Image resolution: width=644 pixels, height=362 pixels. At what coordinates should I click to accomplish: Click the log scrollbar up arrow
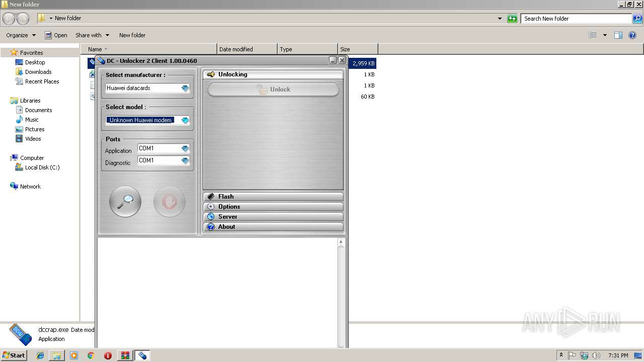341,242
